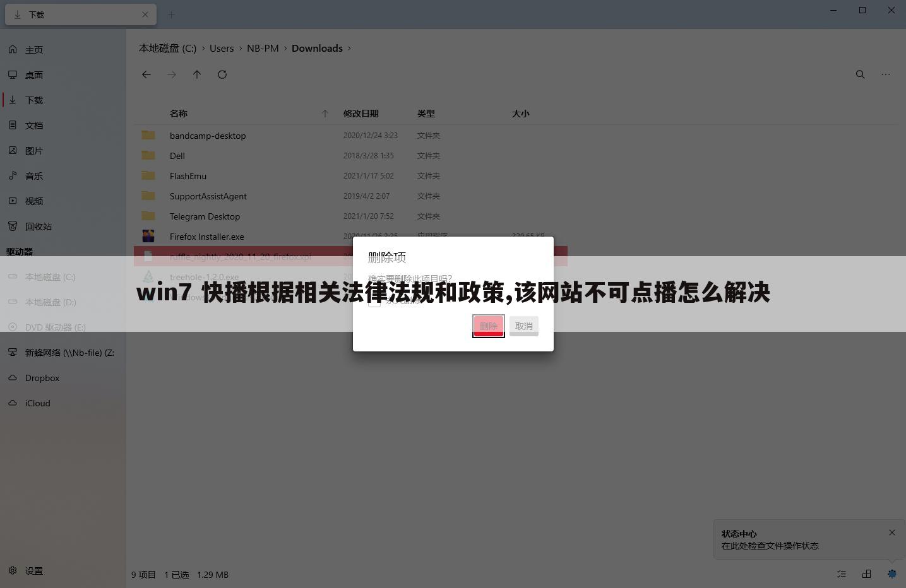906x588 pixels.
Task: Select the Dell folder row
Action: click(x=350, y=155)
